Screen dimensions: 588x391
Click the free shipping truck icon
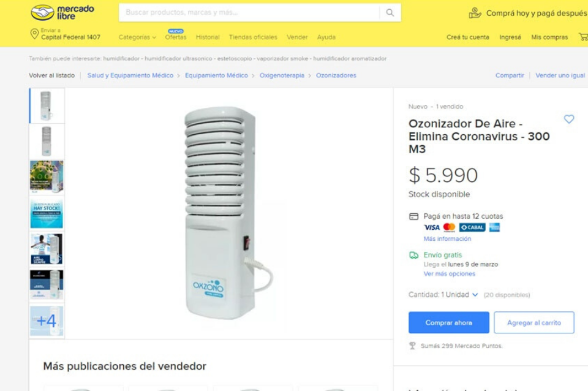coord(413,255)
